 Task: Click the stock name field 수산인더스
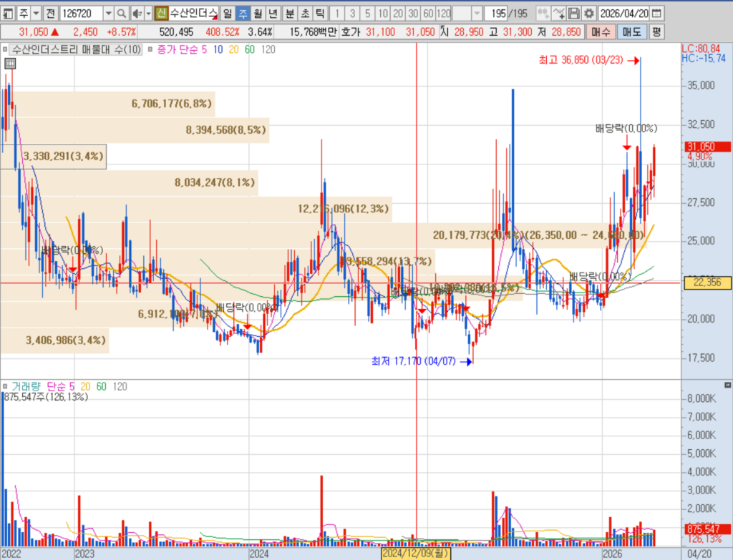(x=193, y=13)
